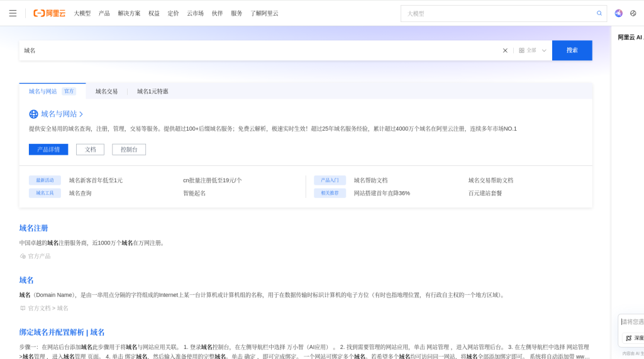Open the 控制台 button
Image resolution: width=644 pixels, height=359 pixels.
(129, 150)
